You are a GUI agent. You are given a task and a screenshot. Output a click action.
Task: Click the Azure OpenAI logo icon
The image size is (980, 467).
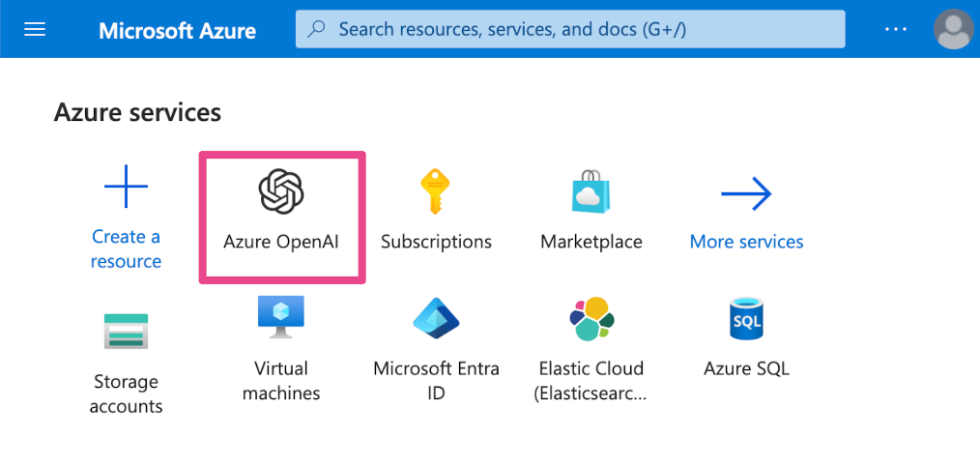[x=281, y=190]
